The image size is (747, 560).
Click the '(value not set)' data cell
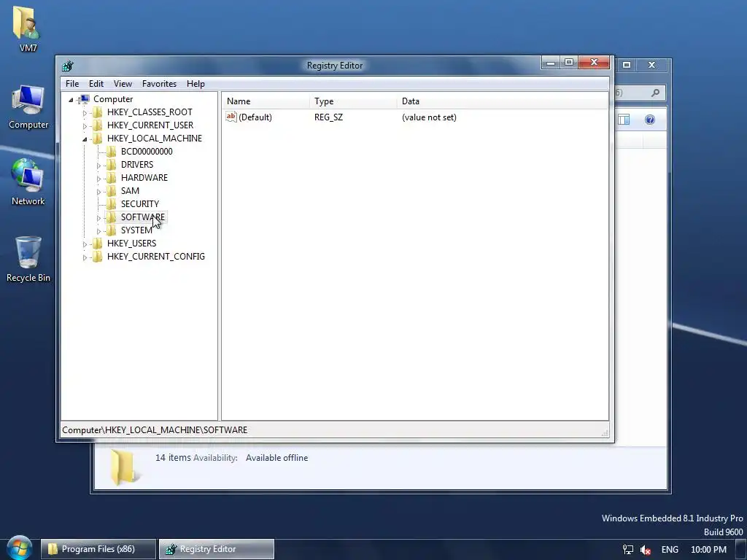pos(429,117)
